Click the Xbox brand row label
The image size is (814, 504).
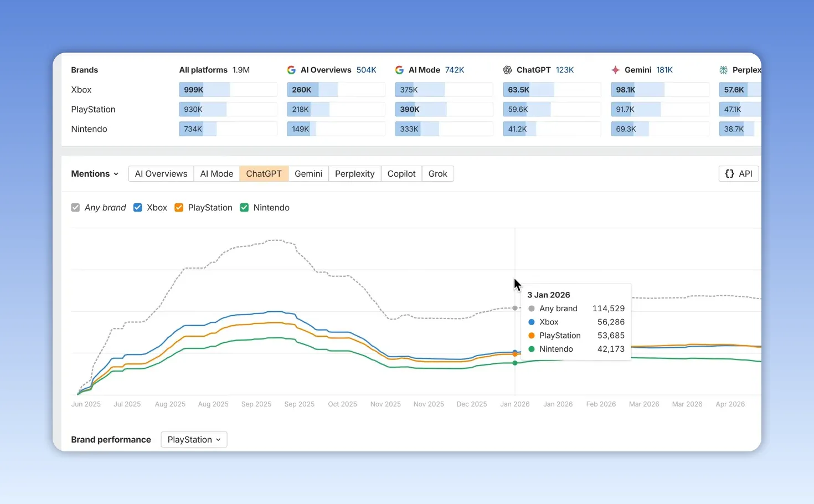tap(81, 90)
